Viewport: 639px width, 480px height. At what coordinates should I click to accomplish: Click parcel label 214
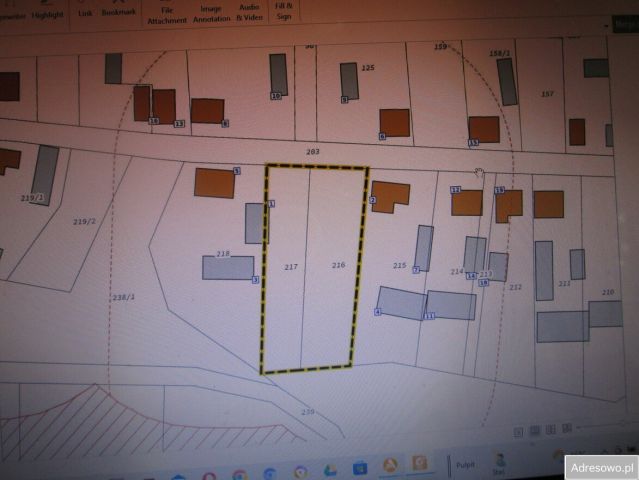(x=457, y=272)
